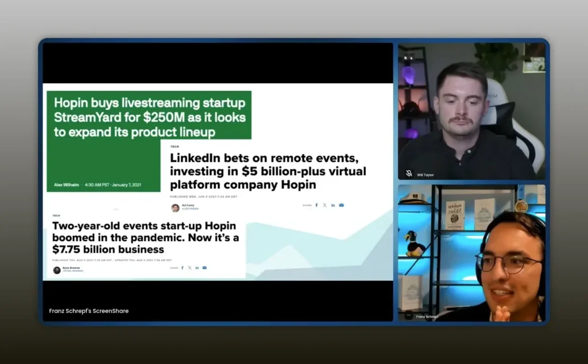Open the Hopin buys StreamYard headline
Viewport: 588px width, 364px height.
(x=149, y=118)
